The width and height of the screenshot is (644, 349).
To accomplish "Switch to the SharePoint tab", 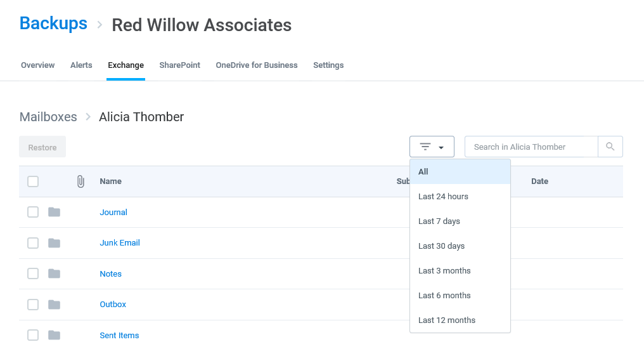I will click(179, 65).
